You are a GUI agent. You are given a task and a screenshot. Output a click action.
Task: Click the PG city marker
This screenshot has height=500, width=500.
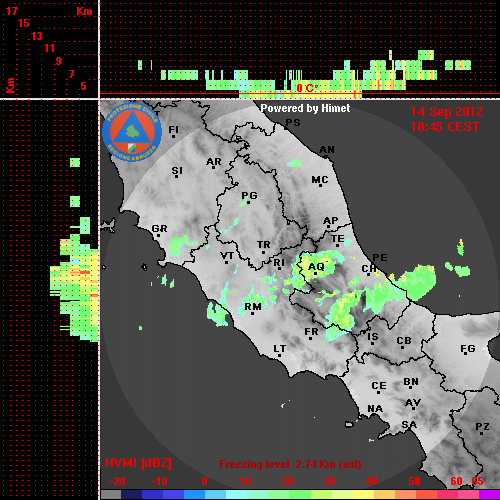tap(249, 197)
